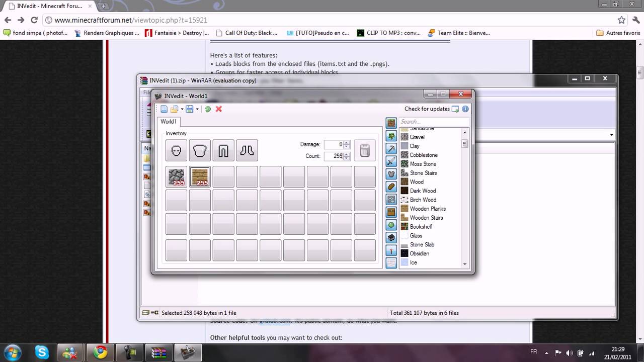The width and height of the screenshot is (644, 362).
Task: Select the pickaxe tools group filter
Action: (391, 148)
